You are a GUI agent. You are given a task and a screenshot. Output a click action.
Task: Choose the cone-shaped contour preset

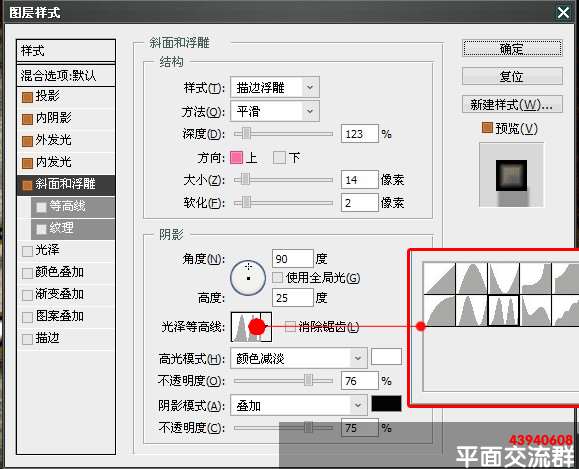(472, 278)
